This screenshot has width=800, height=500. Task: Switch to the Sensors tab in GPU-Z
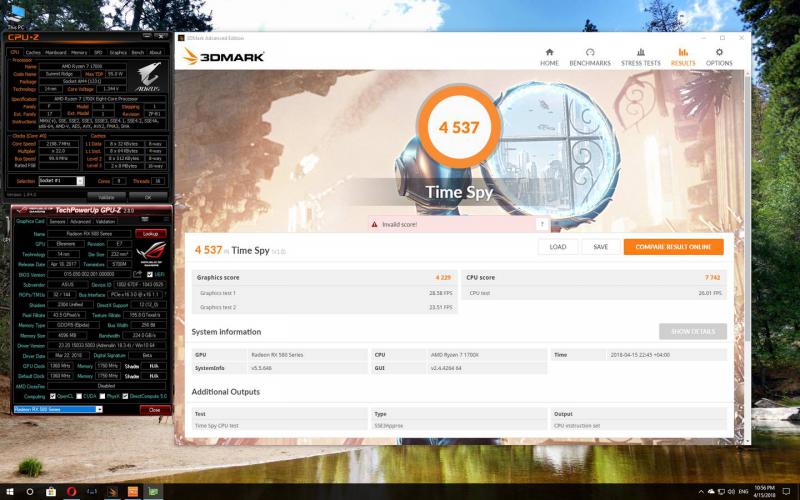[58, 222]
